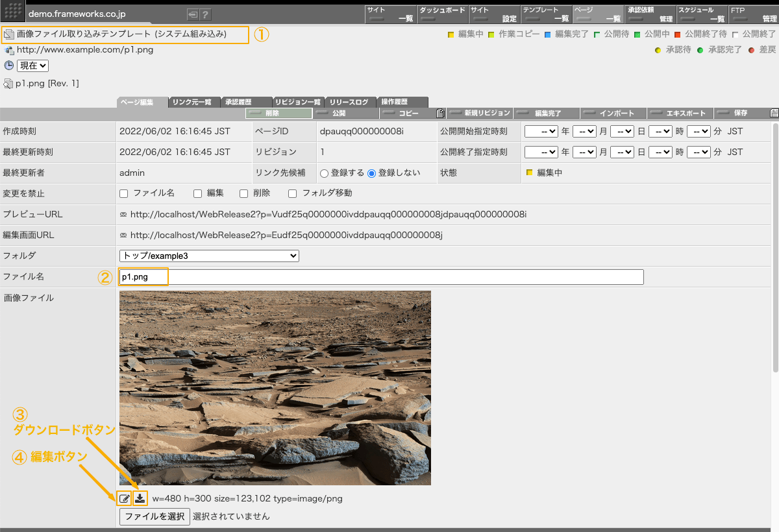Image resolution: width=779 pixels, height=532 pixels.
Task: Open the フォルダ dropdown showing トップ/example3
Action: [x=209, y=256]
